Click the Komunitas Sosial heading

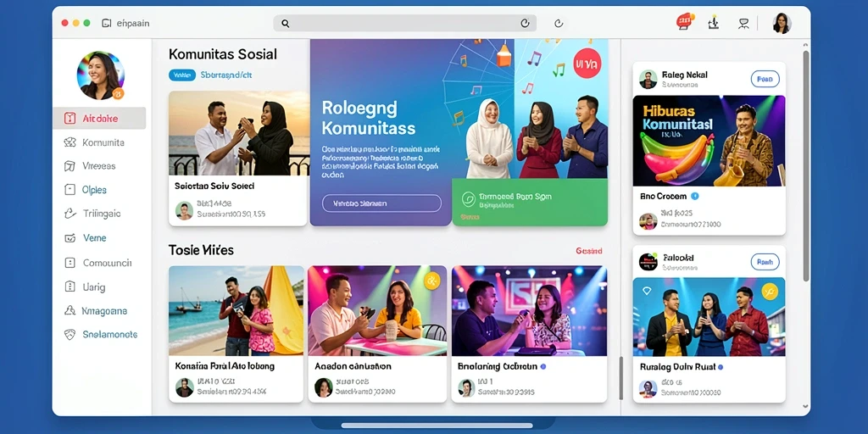pyautogui.click(x=223, y=54)
